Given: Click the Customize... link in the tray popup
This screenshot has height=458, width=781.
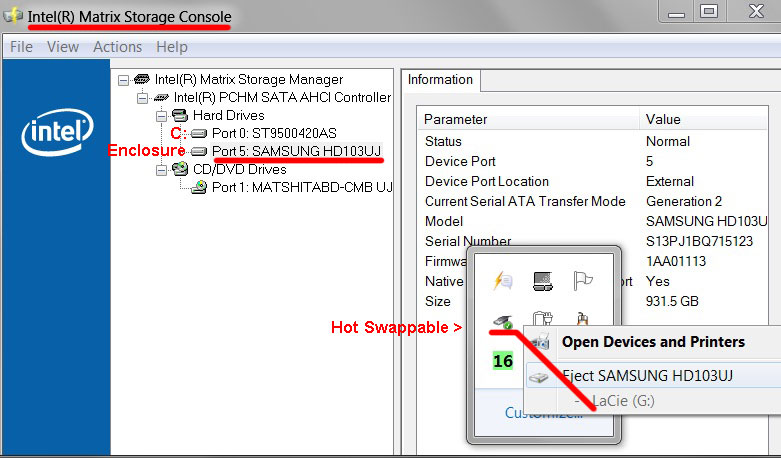Looking at the screenshot, I should [x=544, y=413].
